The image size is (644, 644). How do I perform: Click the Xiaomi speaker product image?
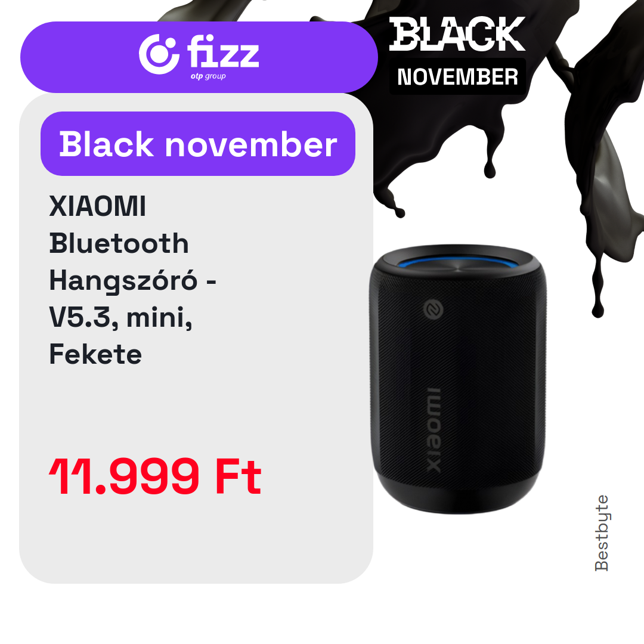click(x=457, y=379)
